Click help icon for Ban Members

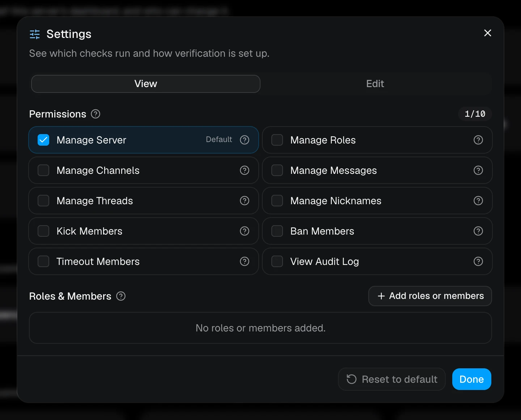pyautogui.click(x=478, y=231)
